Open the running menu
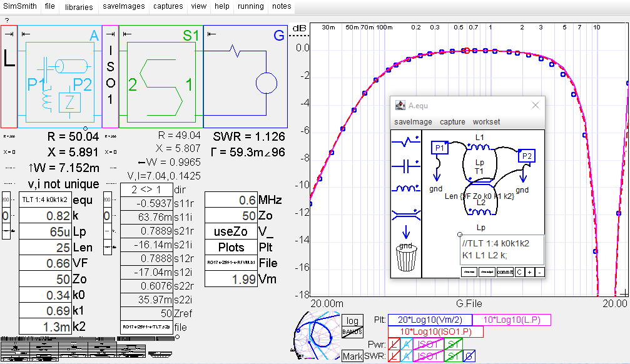630x364 pixels. (251, 6)
